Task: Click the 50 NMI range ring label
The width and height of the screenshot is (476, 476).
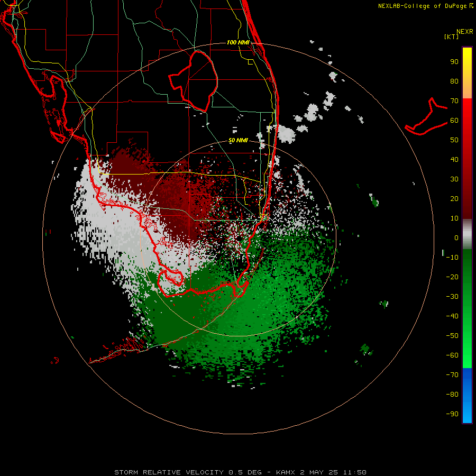Action: tap(238, 140)
